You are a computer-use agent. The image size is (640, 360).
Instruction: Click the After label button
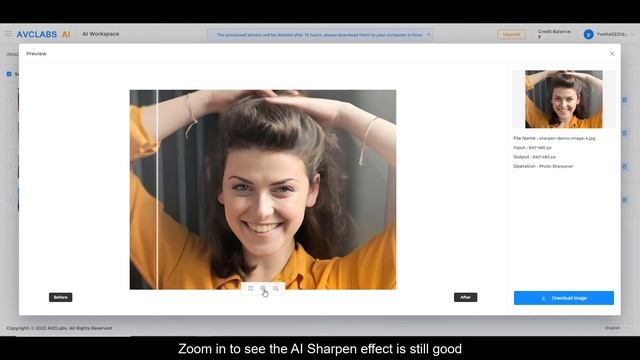pyautogui.click(x=465, y=297)
